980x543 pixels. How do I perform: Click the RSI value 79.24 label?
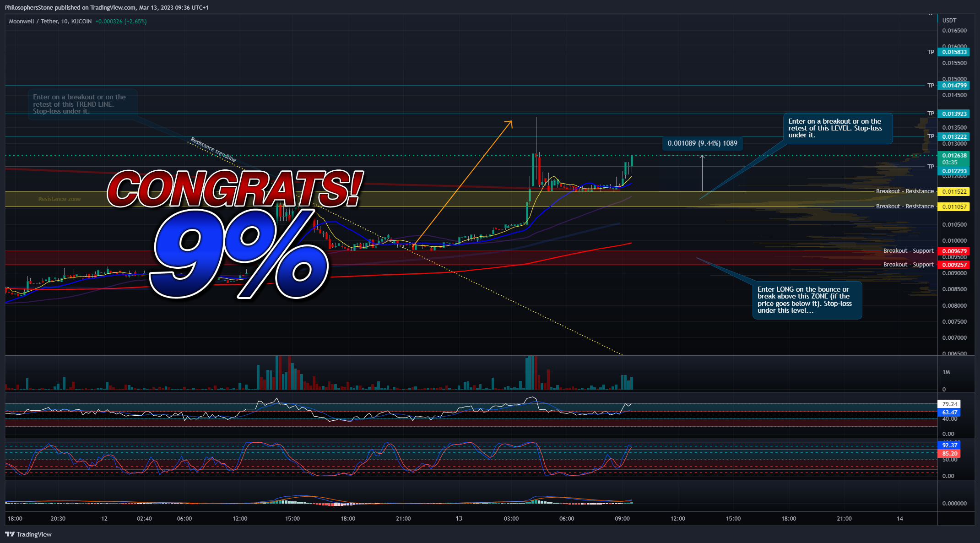(950, 404)
